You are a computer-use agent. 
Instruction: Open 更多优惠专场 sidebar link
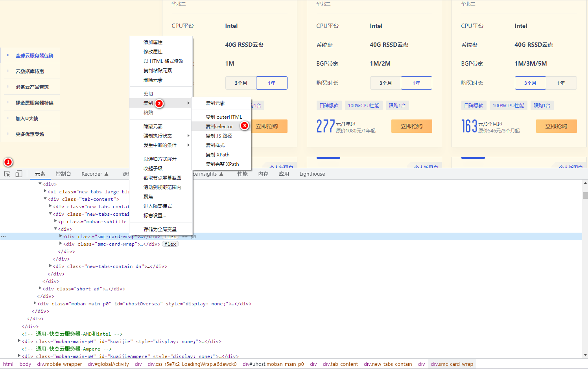[x=29, y=134]
